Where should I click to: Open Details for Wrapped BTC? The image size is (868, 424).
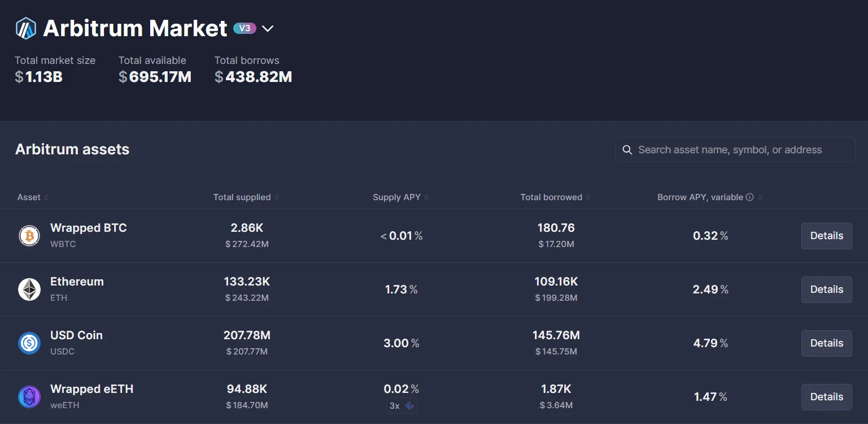click(x=827, y=236)
